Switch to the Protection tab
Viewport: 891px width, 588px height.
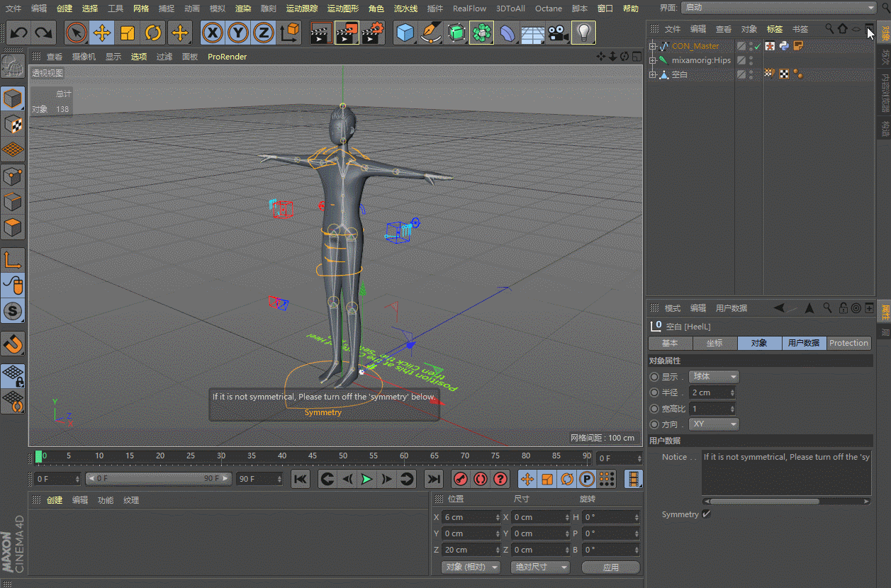click(x=848, y=343)
